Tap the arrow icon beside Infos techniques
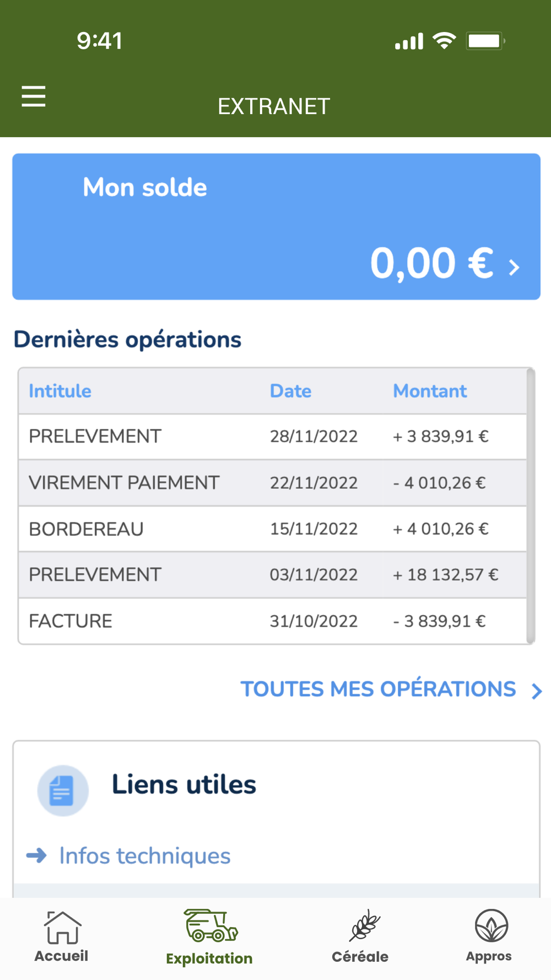Screen dimensions: 551x980 [x=37, y=855]
